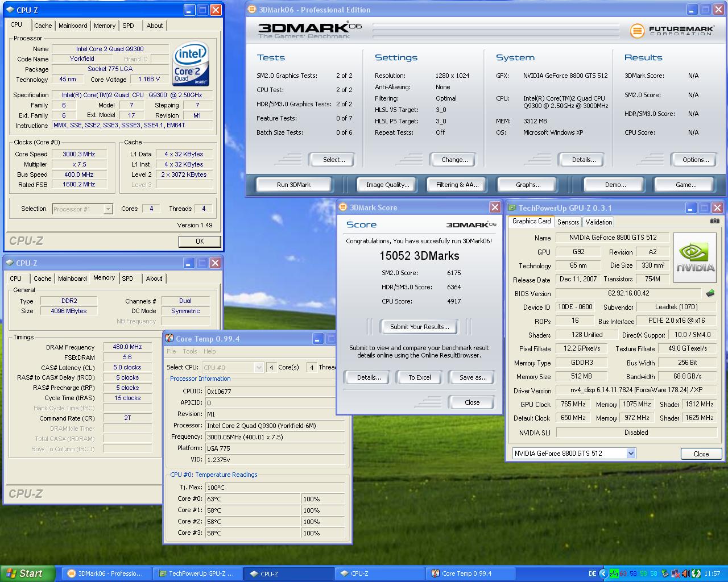Viewport: 728px width, 582px height.
Task: Click the BIOS Version field in GPU-Z
Action: pos(628,293)
